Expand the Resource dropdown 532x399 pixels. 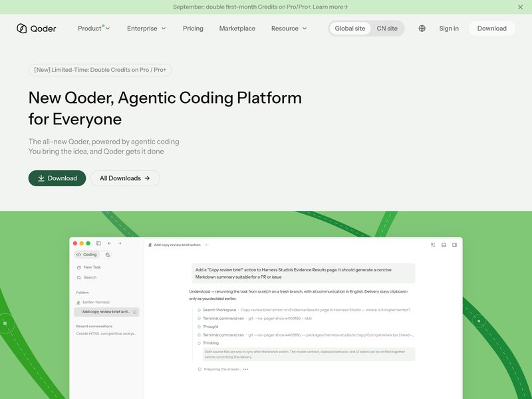[289, 29]
